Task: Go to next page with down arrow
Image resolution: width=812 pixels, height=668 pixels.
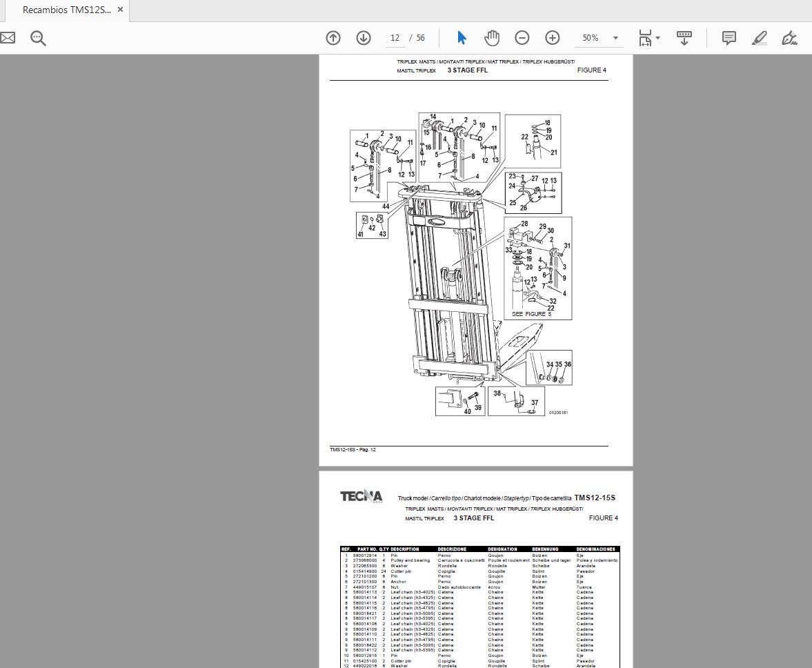Action: (363, 38)
